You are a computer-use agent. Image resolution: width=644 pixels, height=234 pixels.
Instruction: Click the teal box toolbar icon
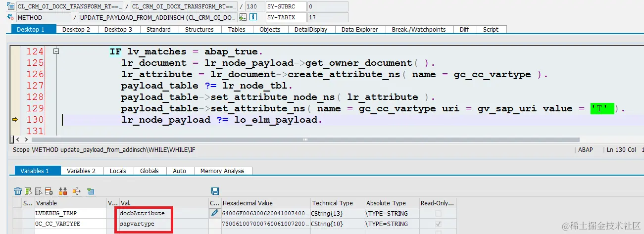[x=91, y=191]
